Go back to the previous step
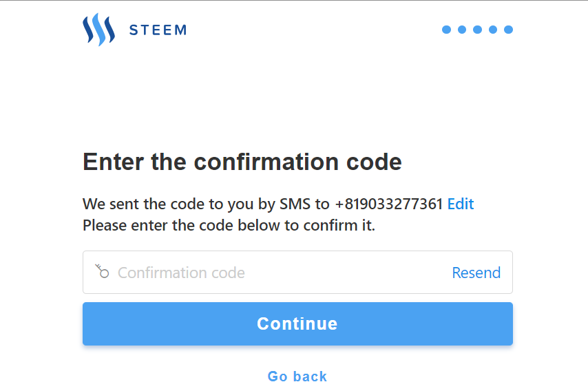The width and height of the screenshot is (588, 382). [297, 376]
